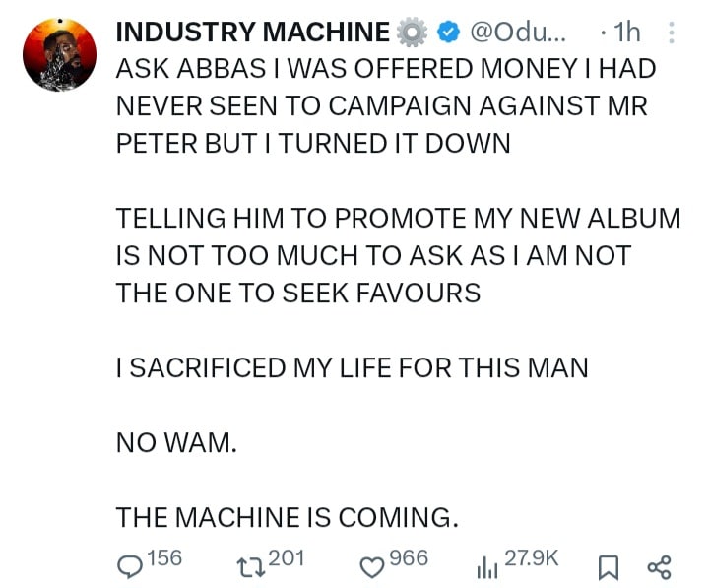The width and height of the screenshot is (709, 588).
Task: Repost using the retweet arrows icon
Action: click(x=252, y=565)
